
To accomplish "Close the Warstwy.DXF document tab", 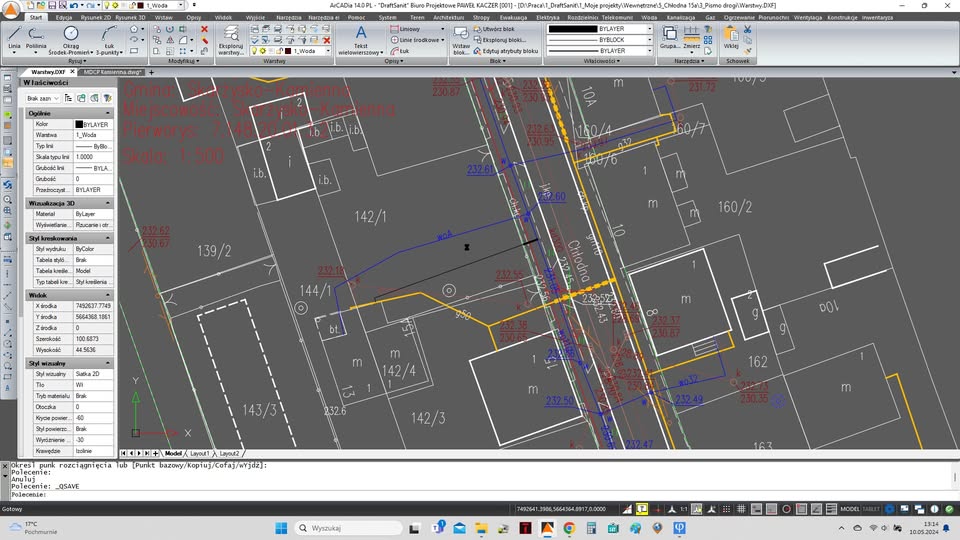I will (72, 72).
